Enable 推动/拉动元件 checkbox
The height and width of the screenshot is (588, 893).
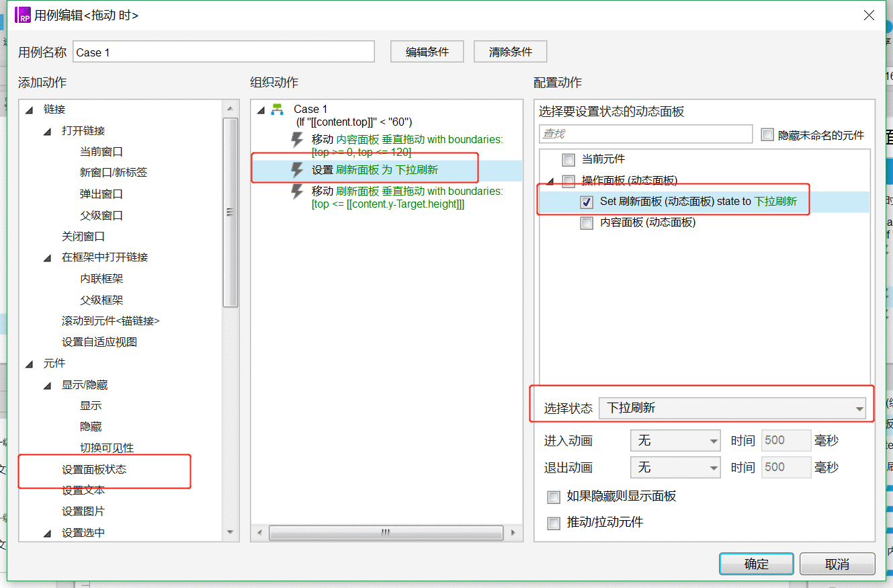pyautogui.click(x=554, y=523)
